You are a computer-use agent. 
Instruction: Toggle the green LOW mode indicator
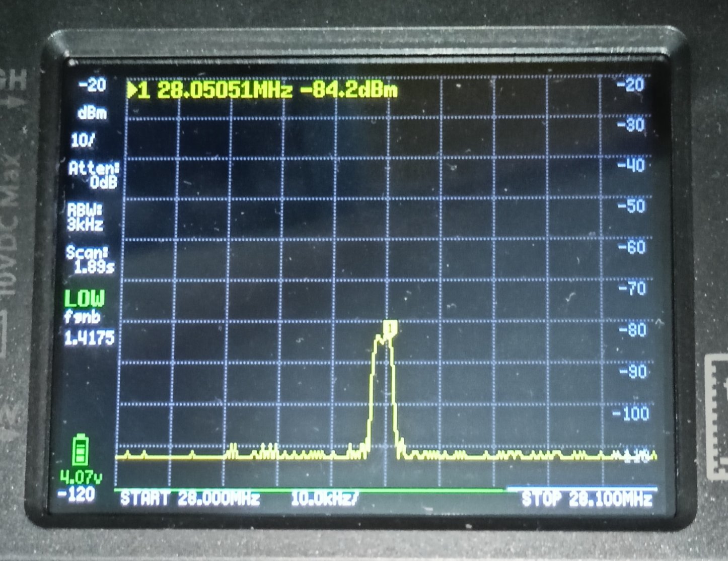point(84,299)
